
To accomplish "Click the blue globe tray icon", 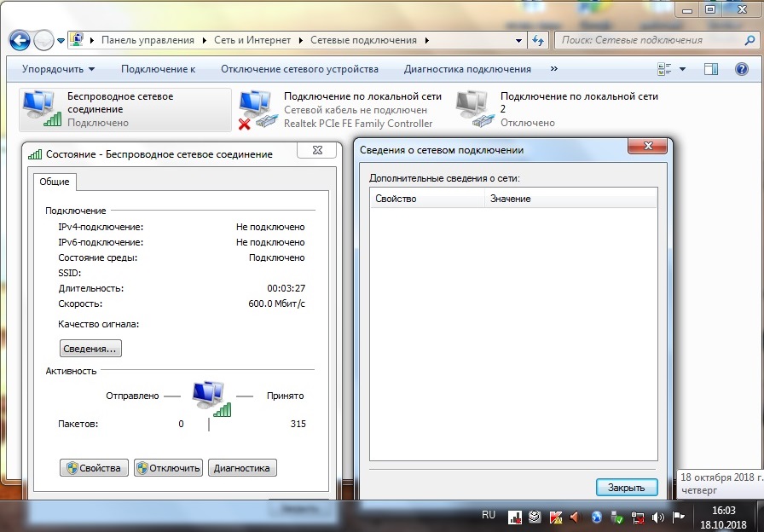I will 596,518.
